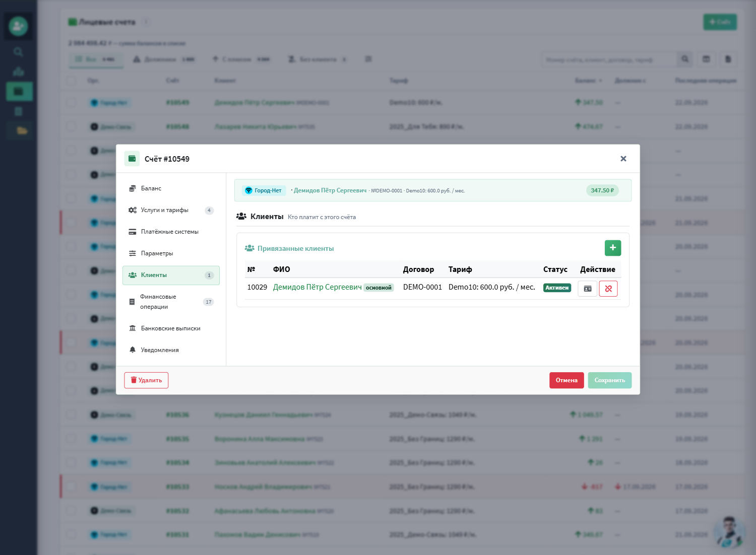Click client number 10029

tap(257, 287)
